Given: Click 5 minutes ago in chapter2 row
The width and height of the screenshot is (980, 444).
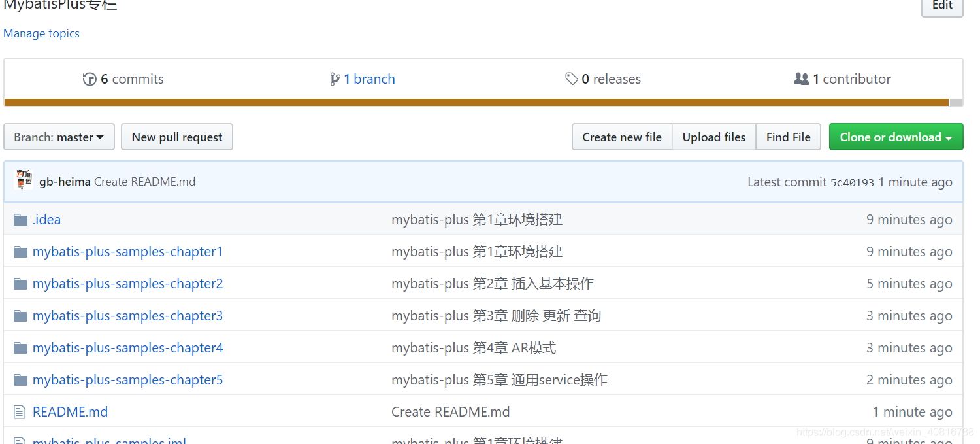Looking at the screenshot, I should click(x=909, y=284).
